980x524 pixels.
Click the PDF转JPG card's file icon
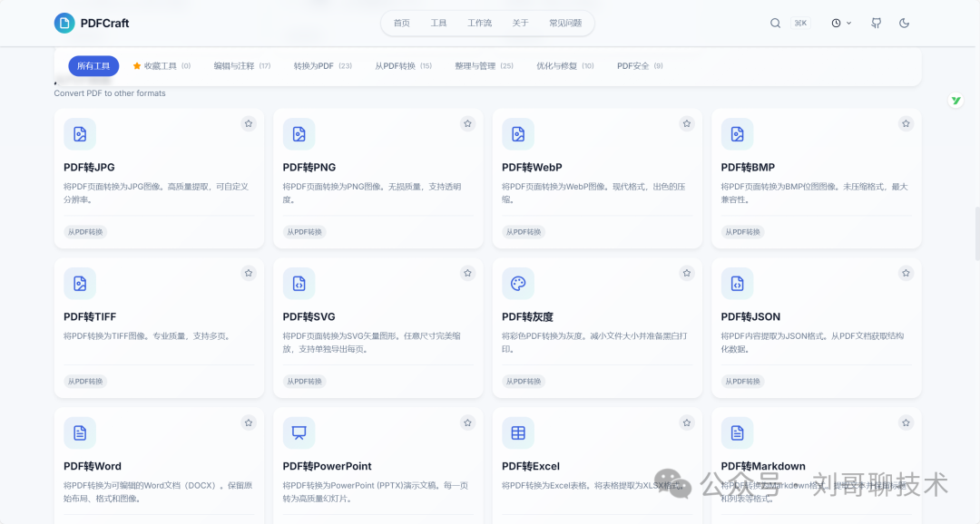(80, 133)
